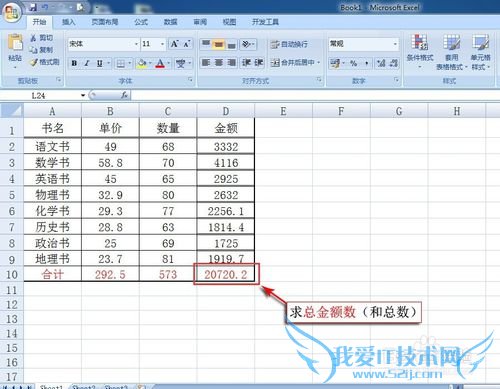Click the Percent Style icon
Image resolution: width=500 pixels, height=389 pixels.
coord(353,63)
